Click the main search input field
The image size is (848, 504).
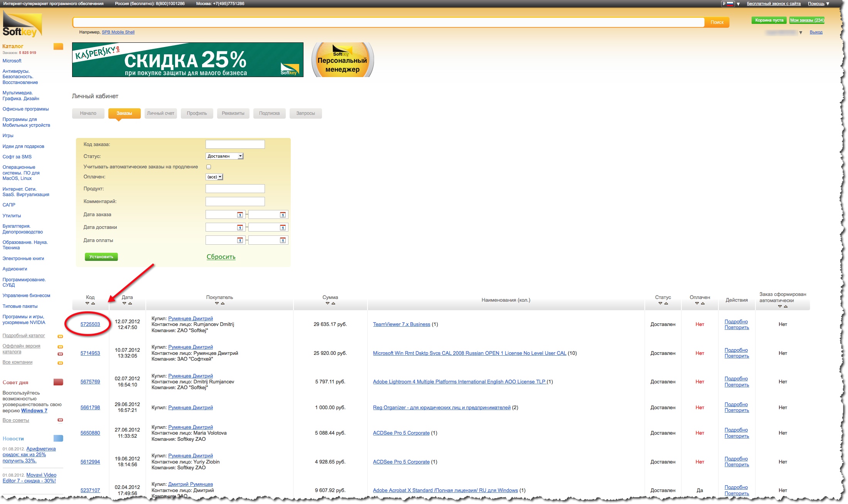[x=389, y=22]
